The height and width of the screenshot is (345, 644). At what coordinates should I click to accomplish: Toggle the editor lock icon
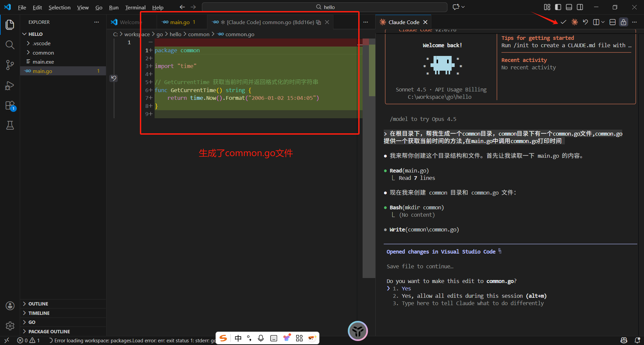coord(624,22)
